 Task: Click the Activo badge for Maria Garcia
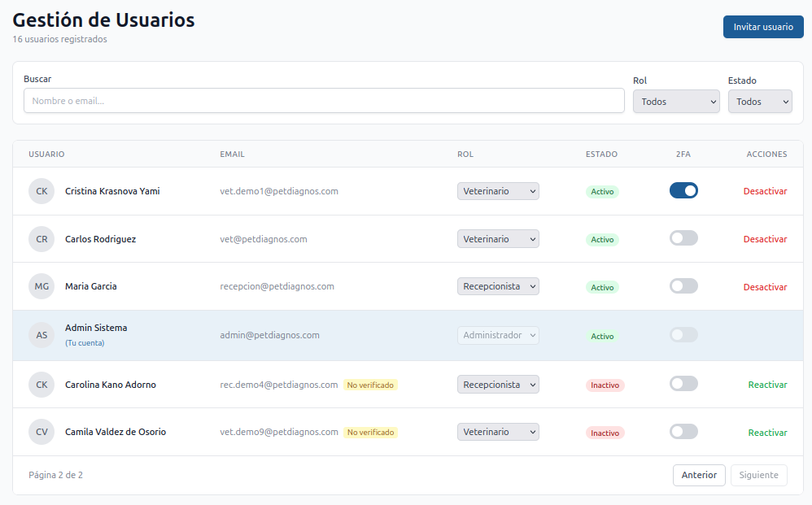pyautogui.click(x=602, y=287)
